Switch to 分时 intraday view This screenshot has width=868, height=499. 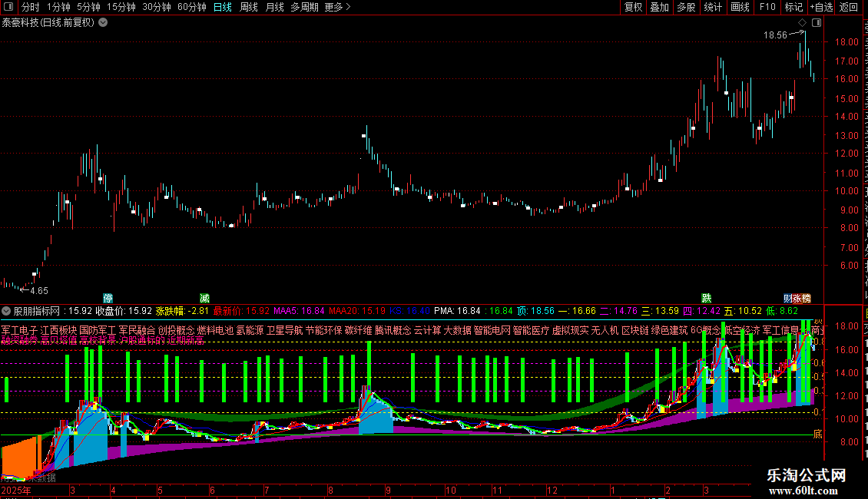(31, 7)
